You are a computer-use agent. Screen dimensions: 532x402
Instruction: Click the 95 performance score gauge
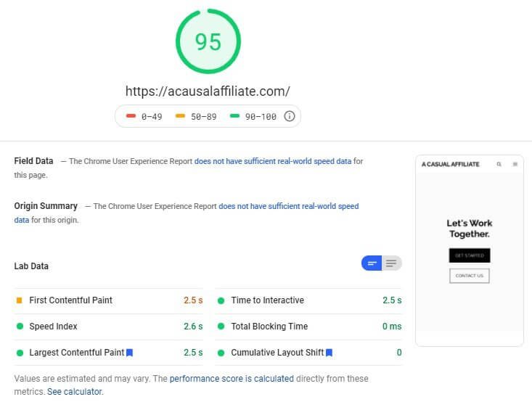(x=208, y=41)
